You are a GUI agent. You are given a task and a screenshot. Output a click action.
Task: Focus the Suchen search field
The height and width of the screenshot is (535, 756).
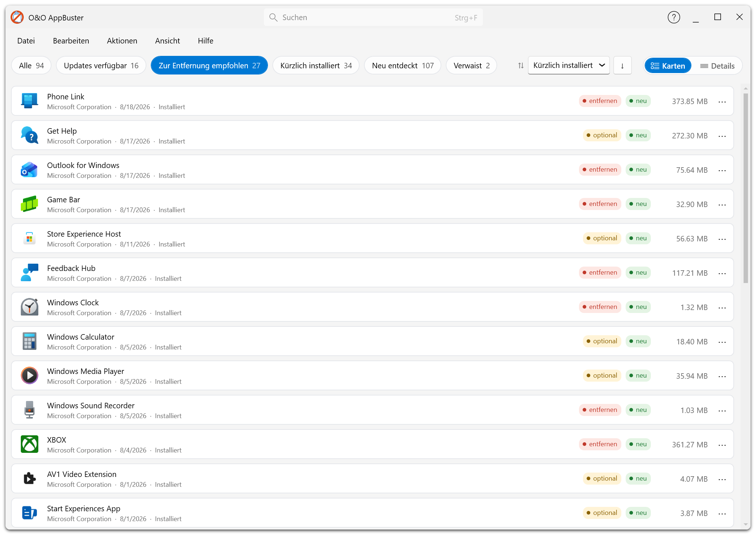373,18
